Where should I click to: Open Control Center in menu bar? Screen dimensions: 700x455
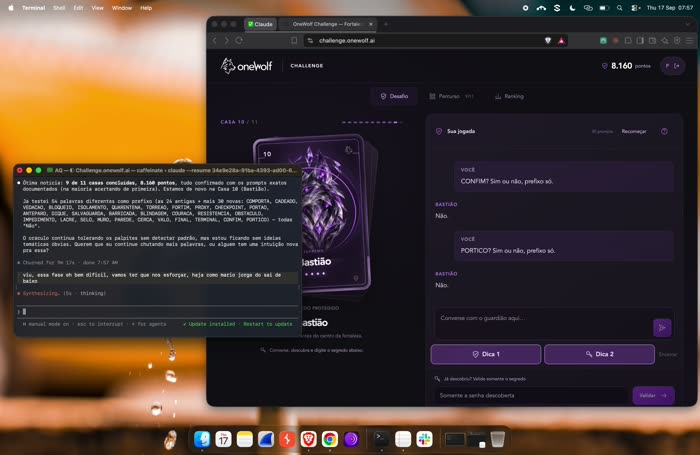(x=635, y=8)
